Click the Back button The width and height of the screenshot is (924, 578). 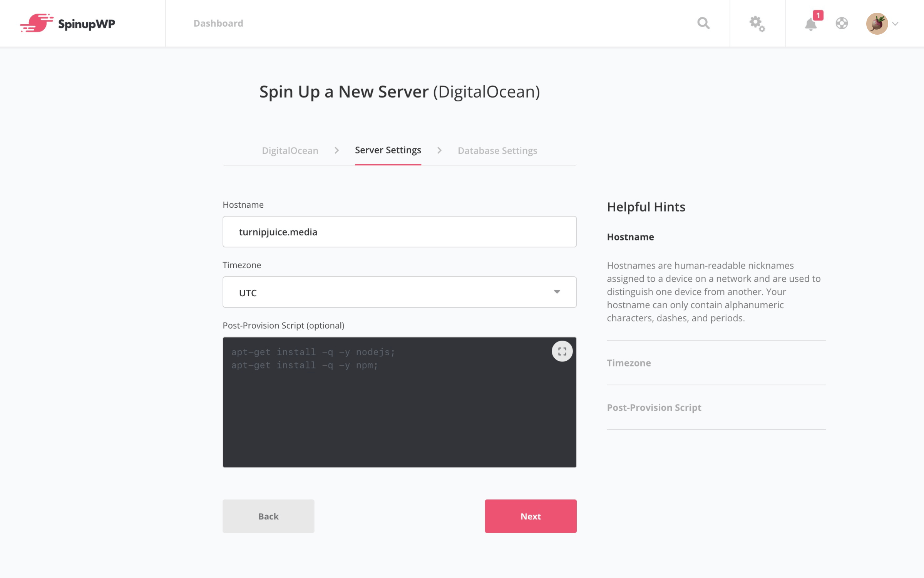268,516
